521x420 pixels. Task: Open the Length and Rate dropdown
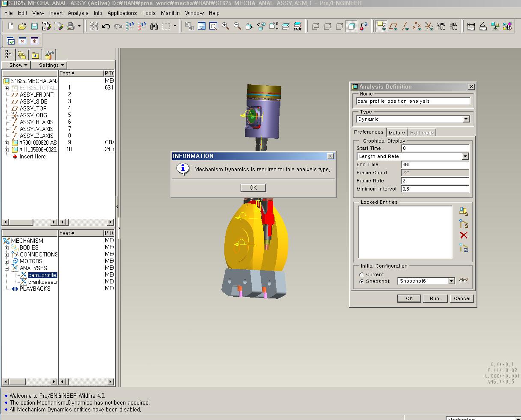pyautogui.click(x=465, y=156)
